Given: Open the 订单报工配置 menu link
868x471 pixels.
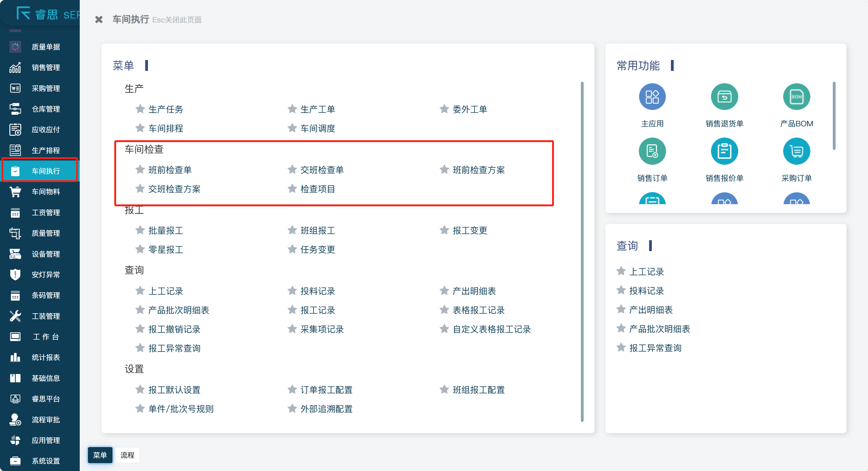Looking at the screenshot, I should (326, 390).
